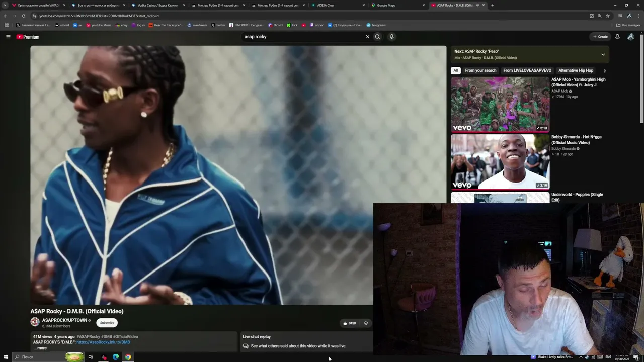
Task: Click the browser address bar URL
Action: 99,16
